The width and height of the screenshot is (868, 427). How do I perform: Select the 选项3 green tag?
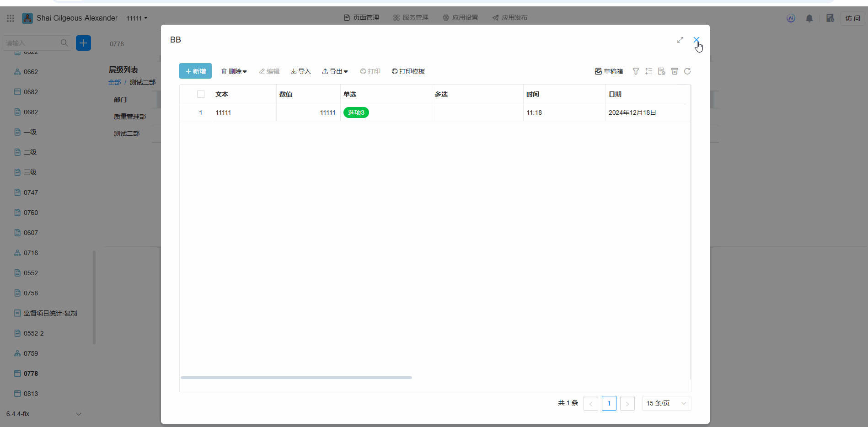(356, 112)
